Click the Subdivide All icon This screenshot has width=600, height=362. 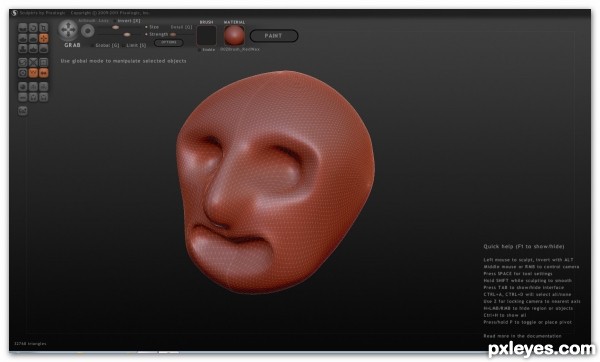[x=44, y=62]
